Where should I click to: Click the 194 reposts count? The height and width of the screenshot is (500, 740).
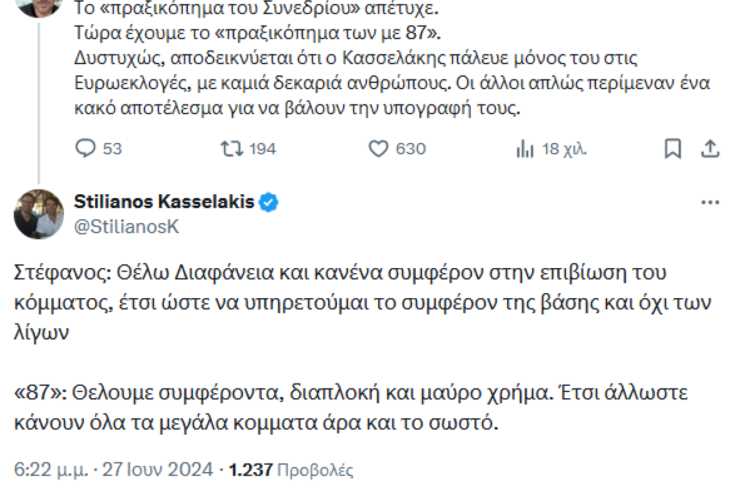click(x=262, y=149)
